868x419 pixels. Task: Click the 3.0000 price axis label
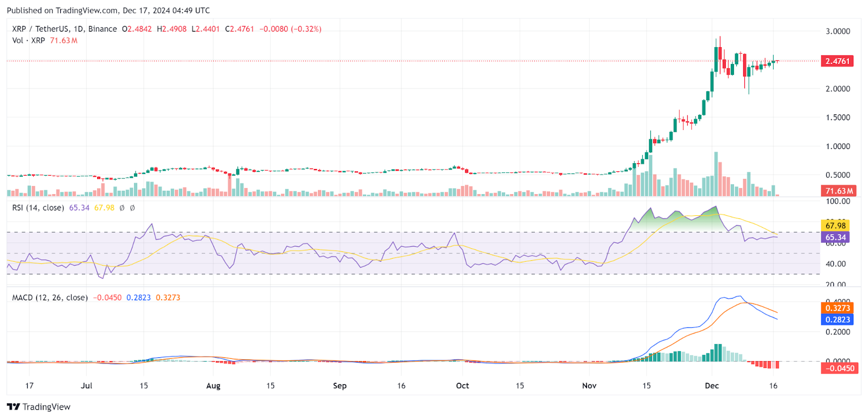[x=838, y=31]
